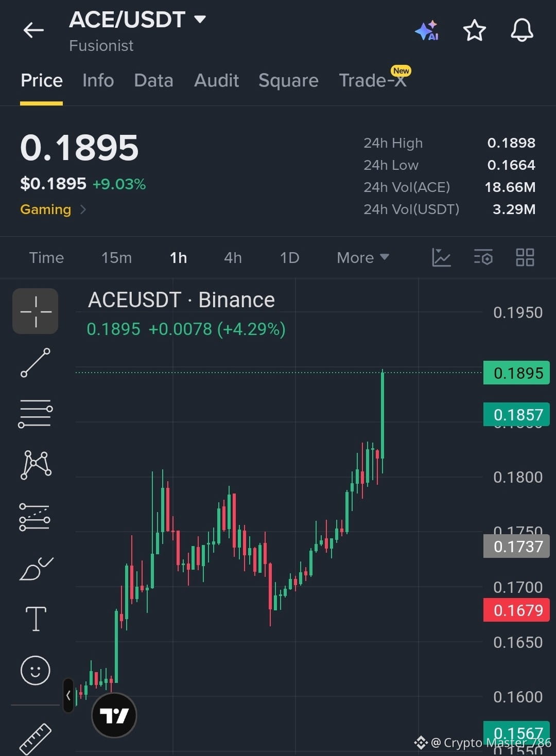Image resolution: width=556 pixels, height=756 pixels.
Task: Select the trend line drawing tool
Action: click(36, 362)
